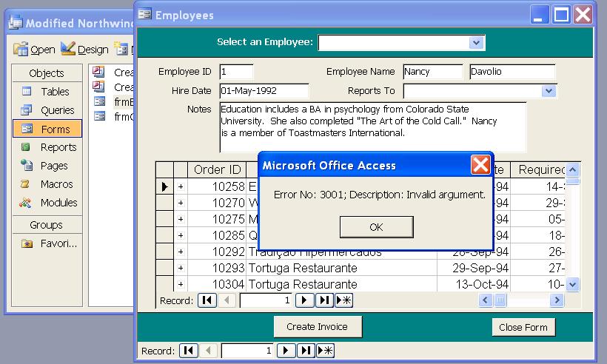Image resolution: width=607 pixels, height=364 pixels.
Task: Maximize the Employees form window
Action: [x=561, y=15]
